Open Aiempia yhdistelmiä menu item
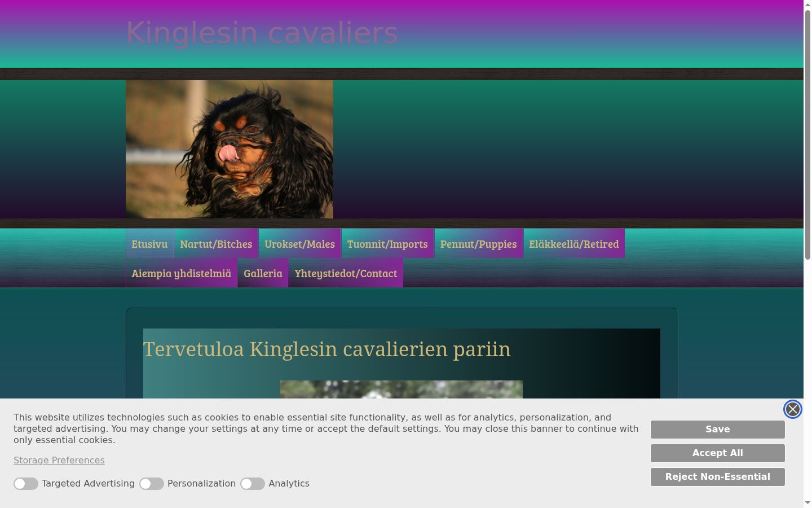 click(181, 273)
